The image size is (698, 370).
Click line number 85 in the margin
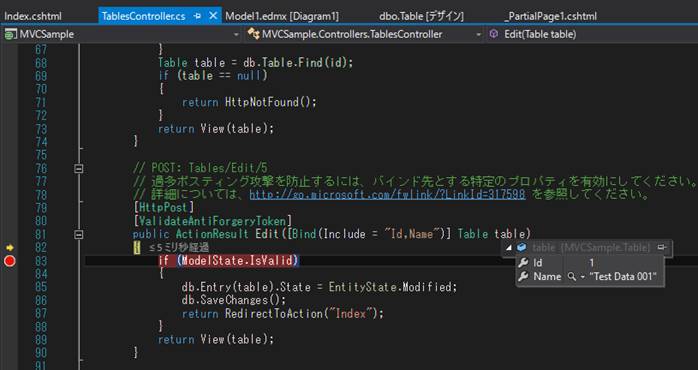pyautogui.click(x=41, y=287)
